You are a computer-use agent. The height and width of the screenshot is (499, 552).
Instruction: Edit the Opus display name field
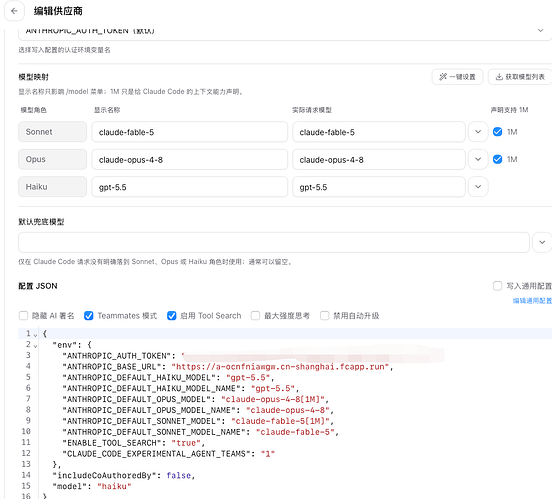[189, 160]
